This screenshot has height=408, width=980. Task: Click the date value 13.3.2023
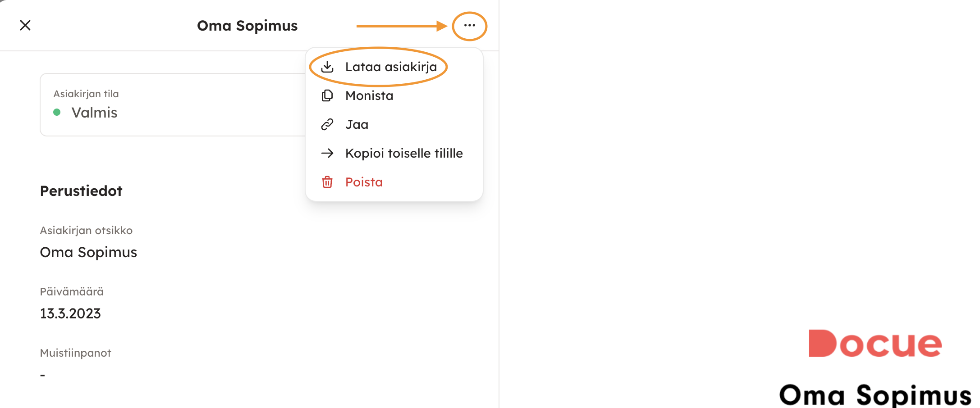pos(70,313)
